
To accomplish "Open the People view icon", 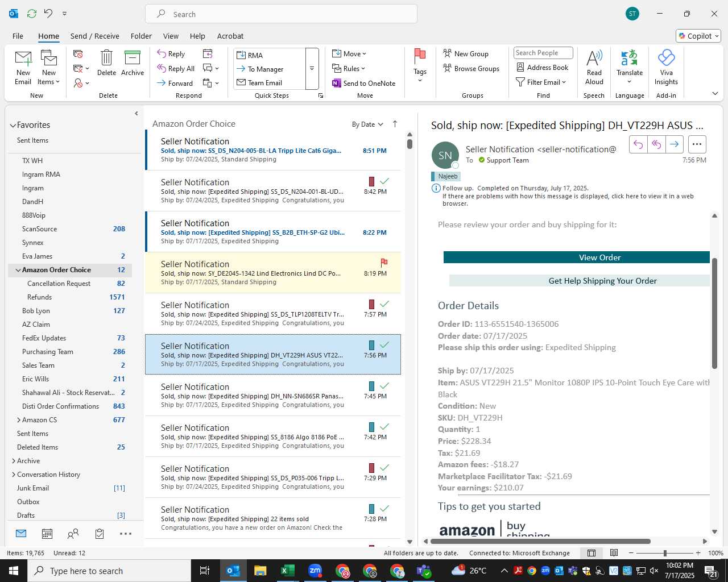I will (73, 534).
